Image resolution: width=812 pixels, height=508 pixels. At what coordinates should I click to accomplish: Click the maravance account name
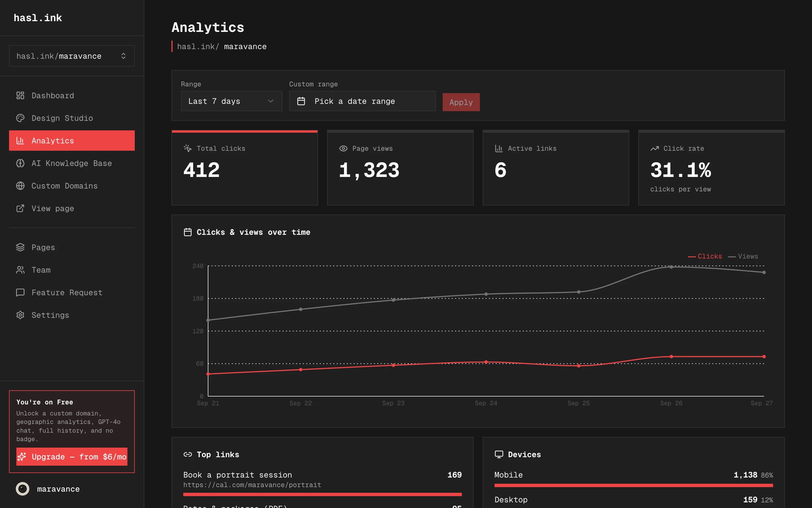(58, 489)
